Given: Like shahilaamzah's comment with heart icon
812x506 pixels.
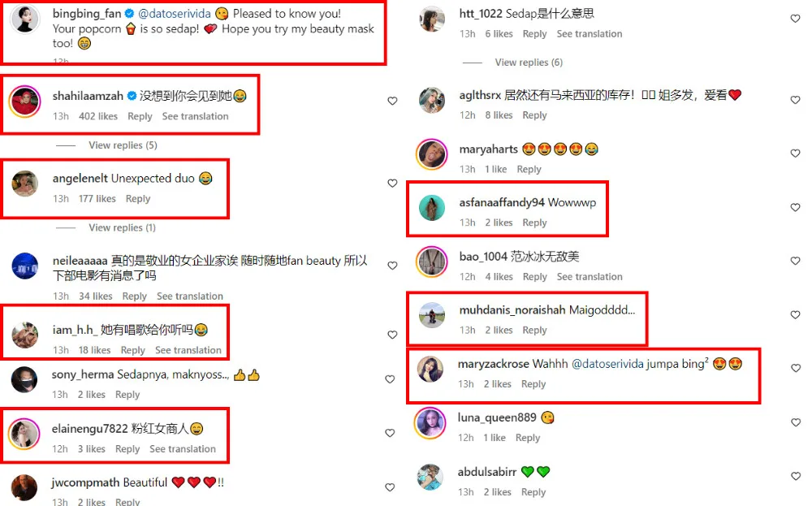Looking at the screenshot, I should pyautogui.click(x=392, y=101).
